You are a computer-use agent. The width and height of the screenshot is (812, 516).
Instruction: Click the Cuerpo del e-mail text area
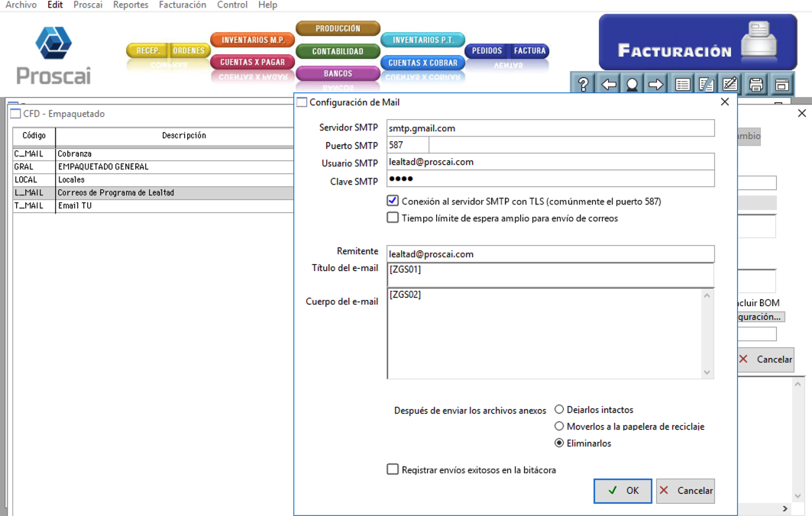pyautogui.click(x=544, y=334)
